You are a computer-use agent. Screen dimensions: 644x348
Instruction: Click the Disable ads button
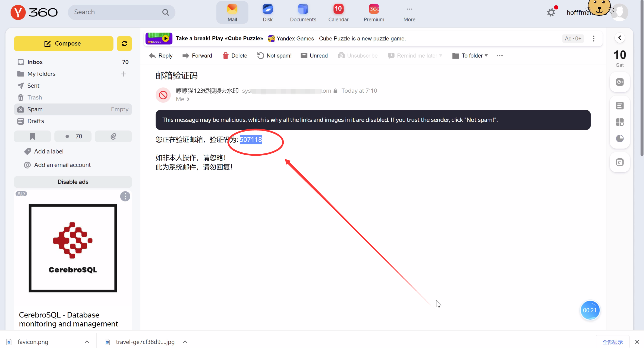(73, 182)
